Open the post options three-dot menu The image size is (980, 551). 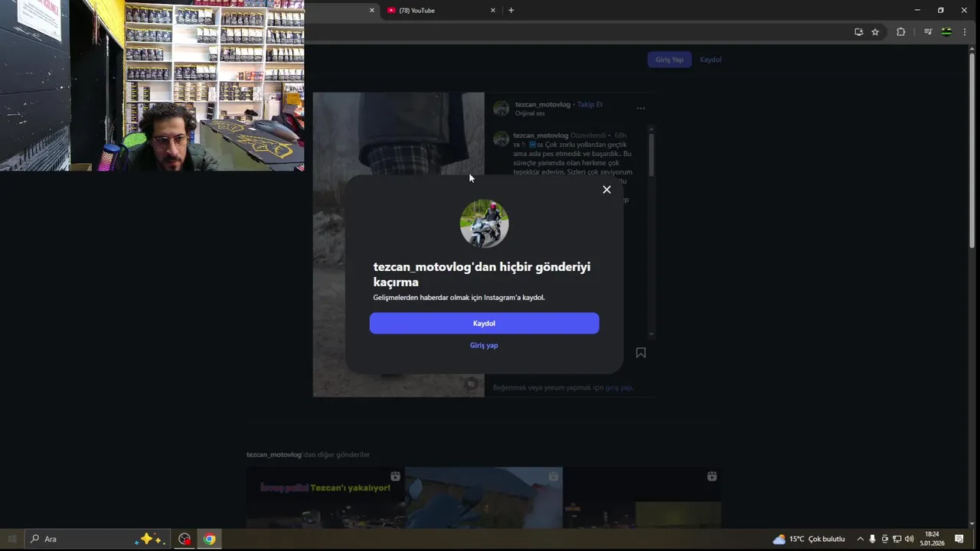point(641,109)
